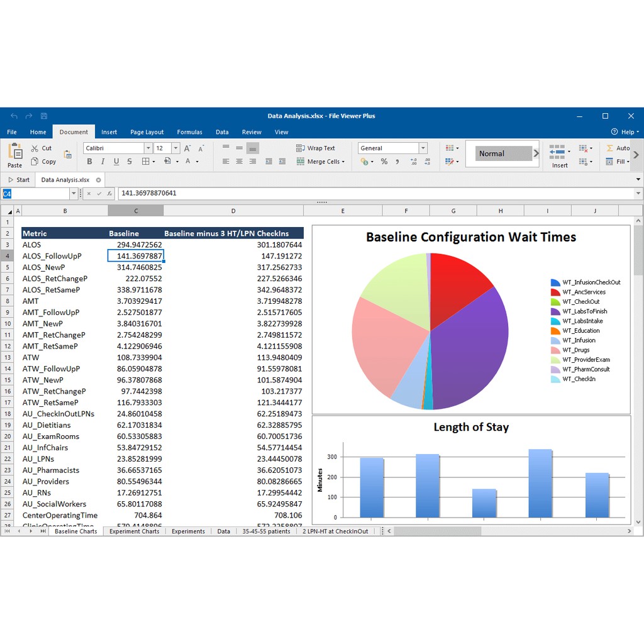Click the insert function fx icon

pyautogui.click(x=109, y=194)
